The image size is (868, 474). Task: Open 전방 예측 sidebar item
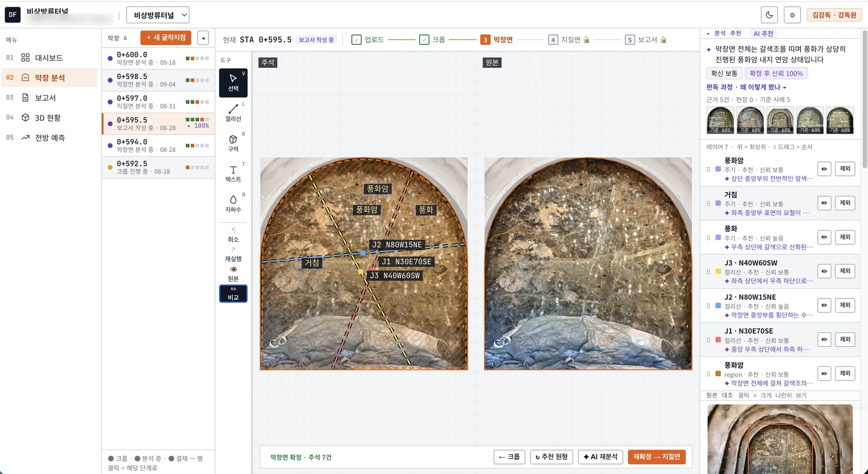49,137
